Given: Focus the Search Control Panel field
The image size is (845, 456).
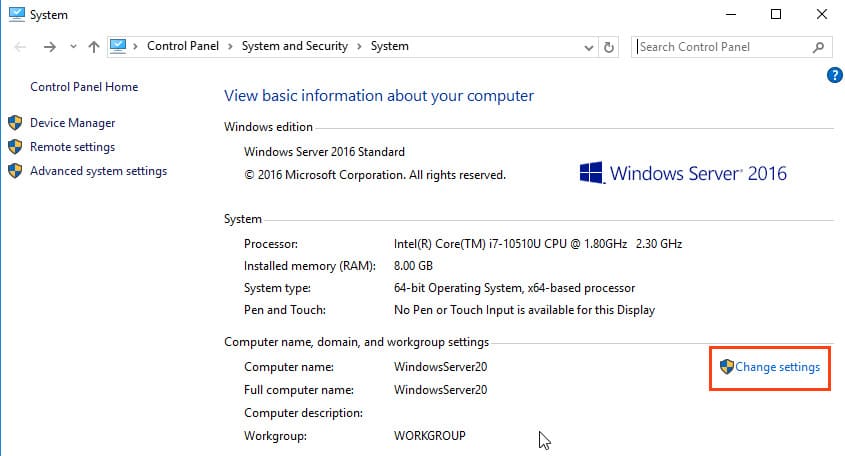Looking at the screenshot, I should point(720,47).
